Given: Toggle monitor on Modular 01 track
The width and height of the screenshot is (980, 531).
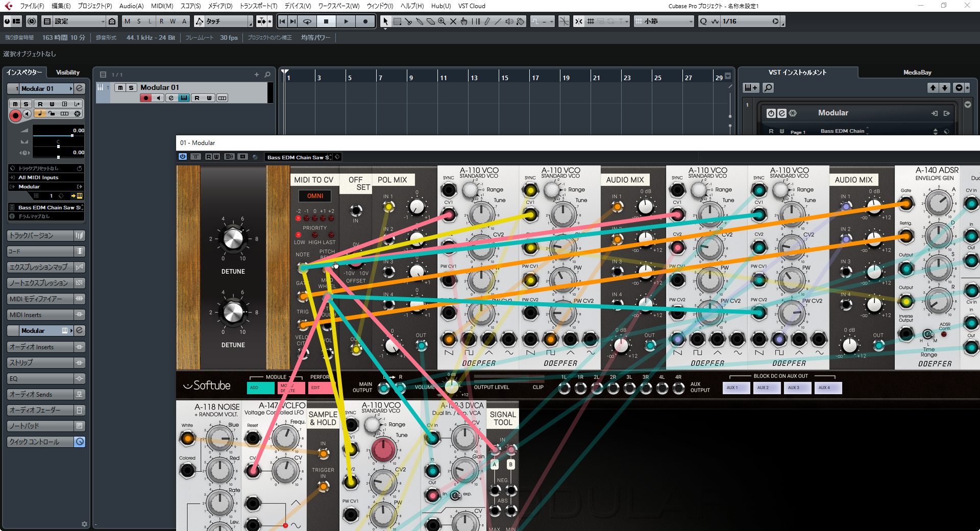Looking at the screenshot, I should [x=158, y=98].
